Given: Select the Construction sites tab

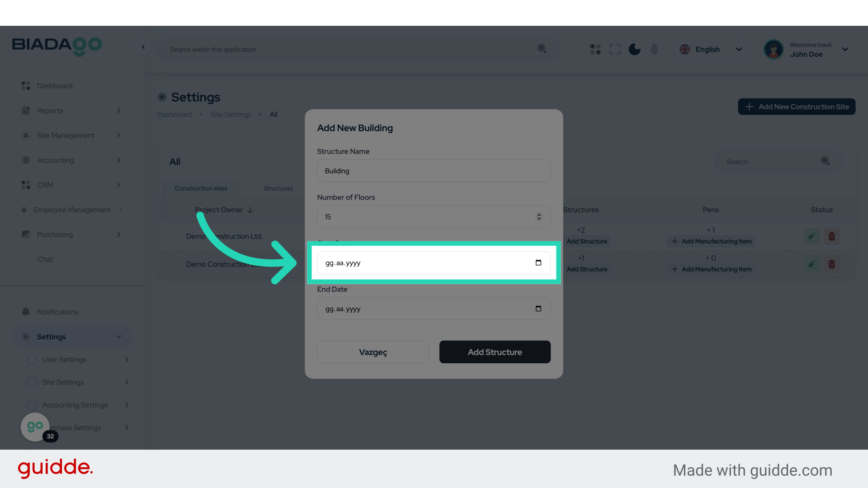Looking at the screenshot, I should [201, 188].
